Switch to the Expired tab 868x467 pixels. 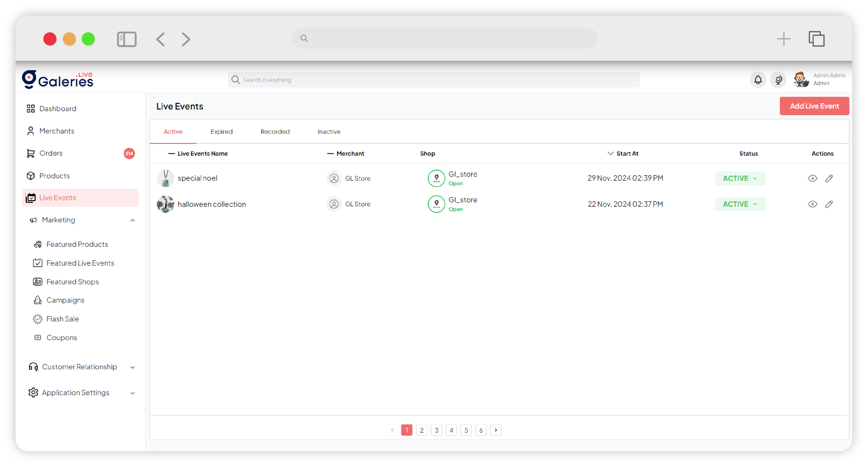tap(221, 132)
